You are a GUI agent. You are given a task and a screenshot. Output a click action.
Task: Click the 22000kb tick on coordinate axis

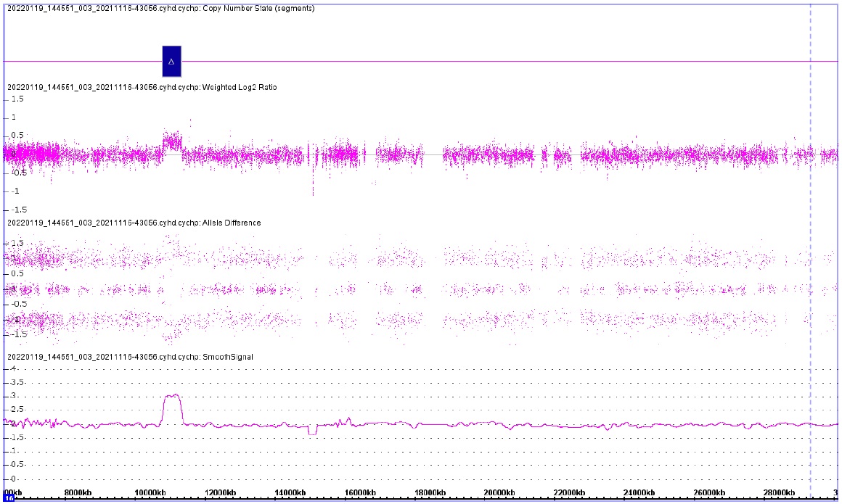coord(570,493)
